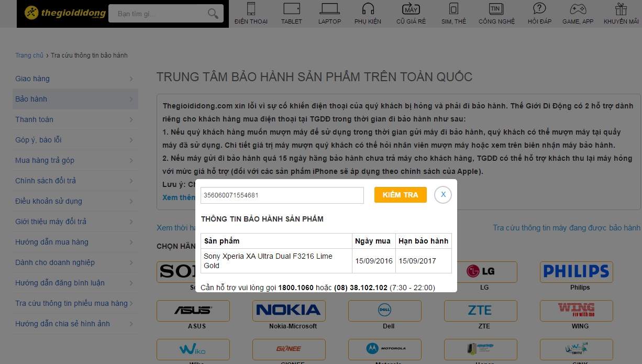Expand the Chính sách đổi trả arrow

(131, 181)
